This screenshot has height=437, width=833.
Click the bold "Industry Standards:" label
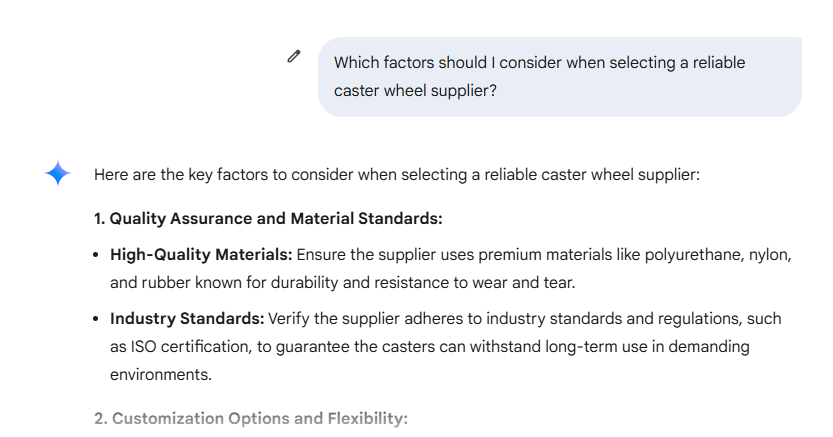187,319
